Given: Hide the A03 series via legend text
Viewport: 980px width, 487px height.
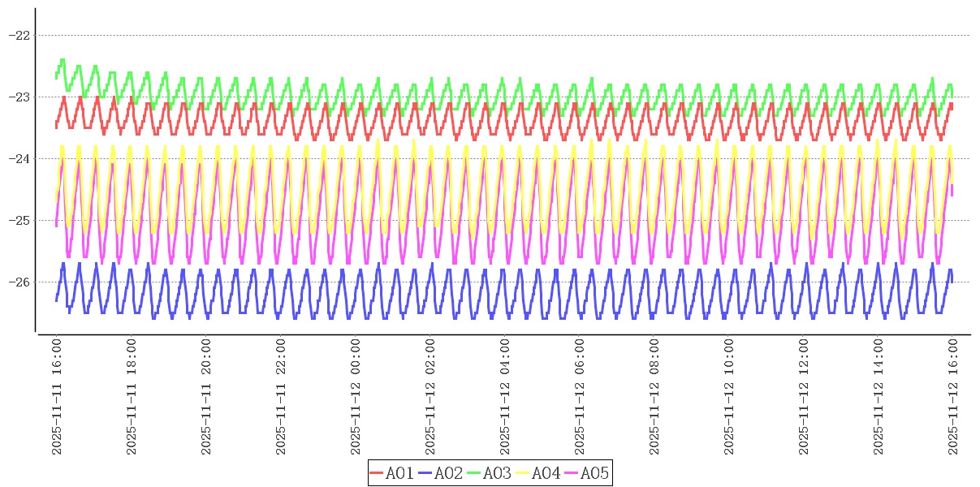Looking at the screenshot, I should tap(497, 473).
